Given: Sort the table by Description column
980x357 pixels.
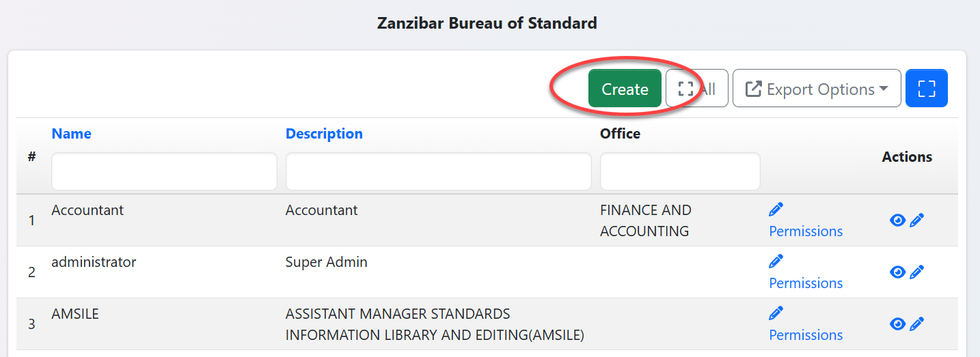Looking at the screenshot, I should tap(324, 134).
